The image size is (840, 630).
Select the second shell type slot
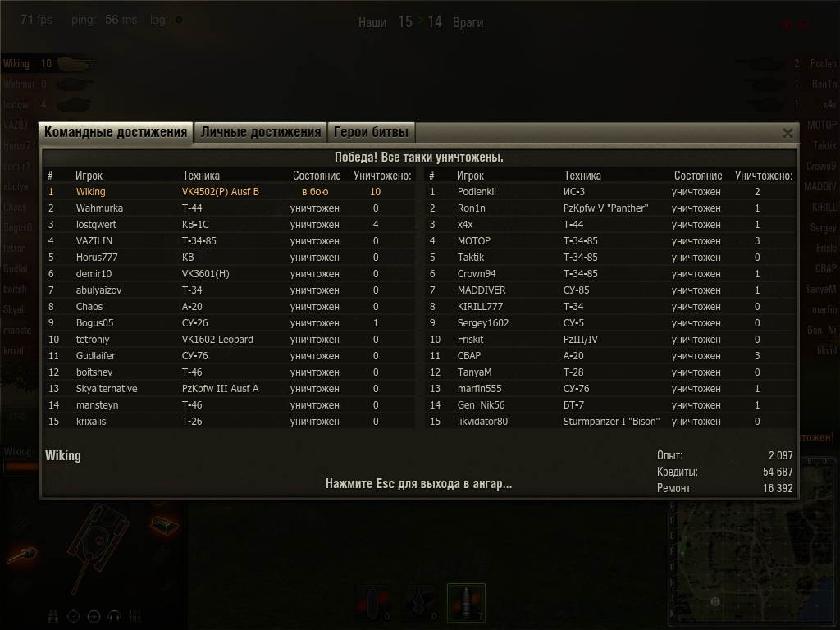coord(419,602)
